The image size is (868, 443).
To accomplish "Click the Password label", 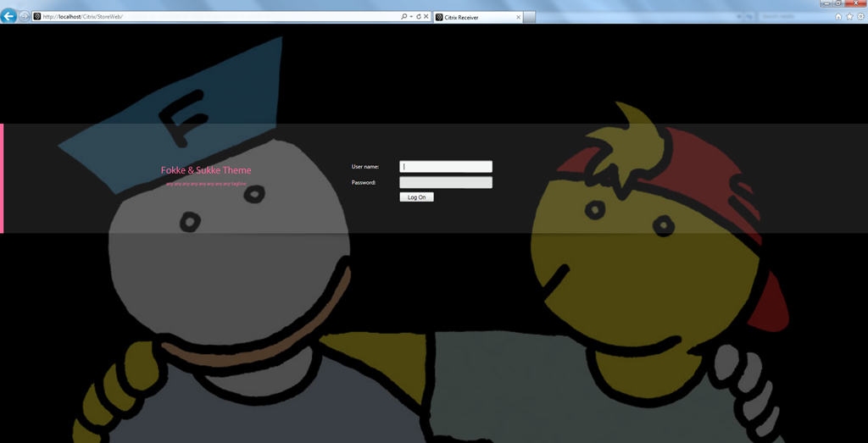I will coord(364,182).
